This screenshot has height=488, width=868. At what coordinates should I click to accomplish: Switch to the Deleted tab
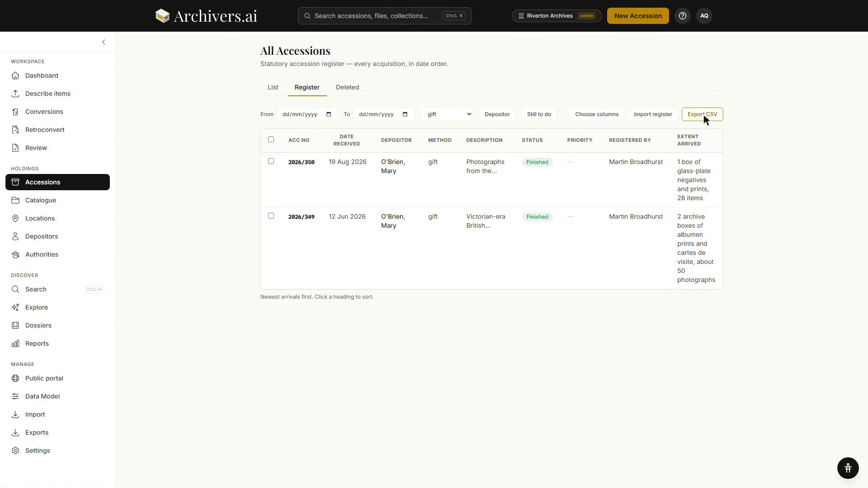(347, 87)
